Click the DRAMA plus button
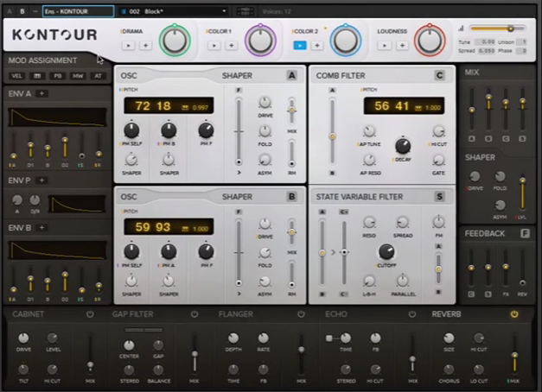The height and width of the screenshot is (392, 542). [145, 45]
